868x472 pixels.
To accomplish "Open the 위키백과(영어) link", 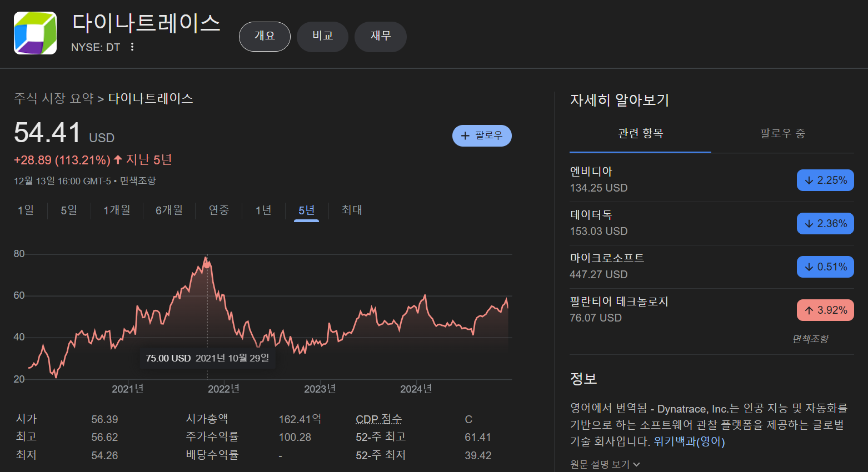I will point(690,442).
